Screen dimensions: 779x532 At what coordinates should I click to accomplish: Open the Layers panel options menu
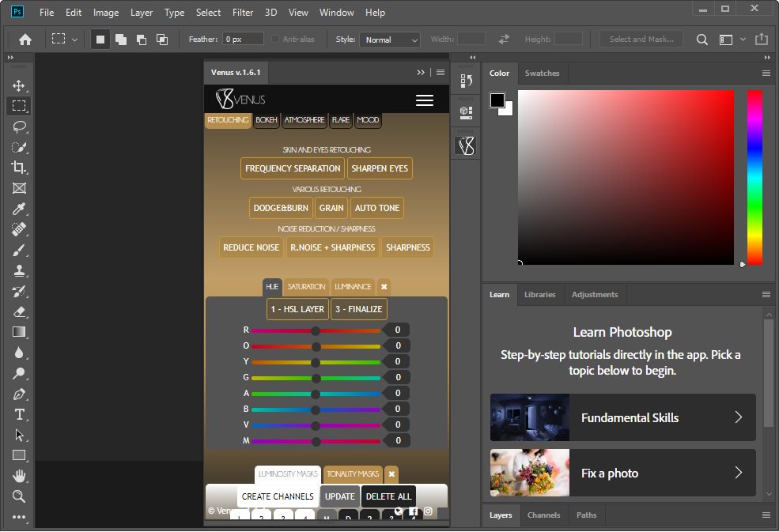766,515
